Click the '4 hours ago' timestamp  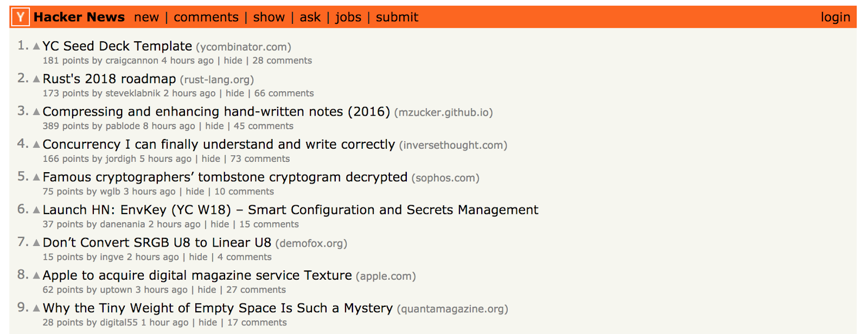point(188,61)
